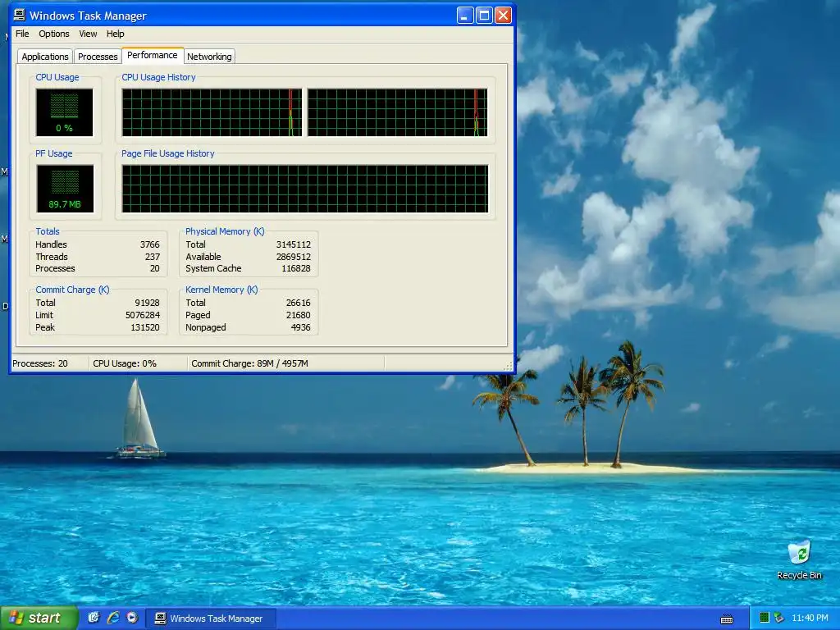Select the Performance tab
The width and height of the screenshot is (840, 630).
152,55
